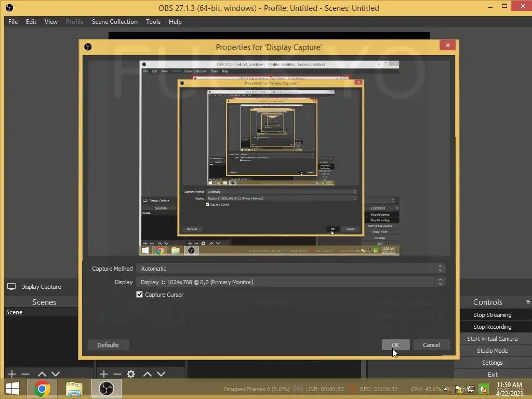Undock the Controls panel with its corner icon
This screenshot has height=399, width=532.
pyautogui.click(x=528, y=301)
